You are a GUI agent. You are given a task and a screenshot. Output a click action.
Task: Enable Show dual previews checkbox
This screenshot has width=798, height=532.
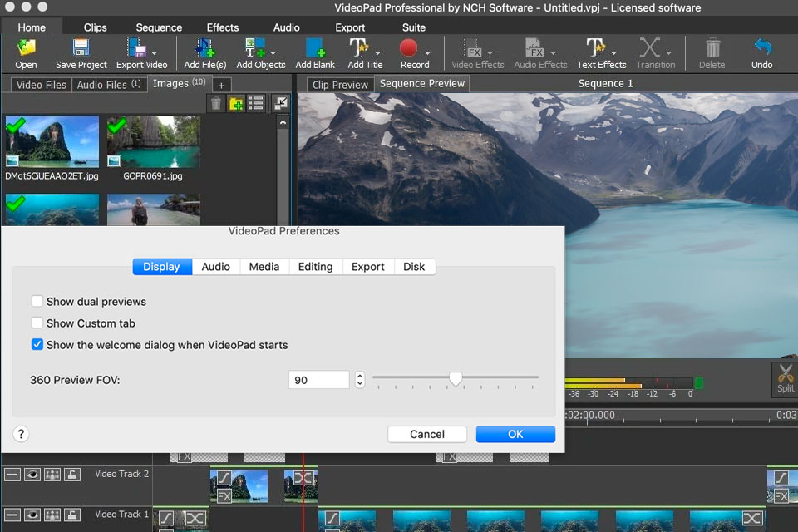pos(37,301)
